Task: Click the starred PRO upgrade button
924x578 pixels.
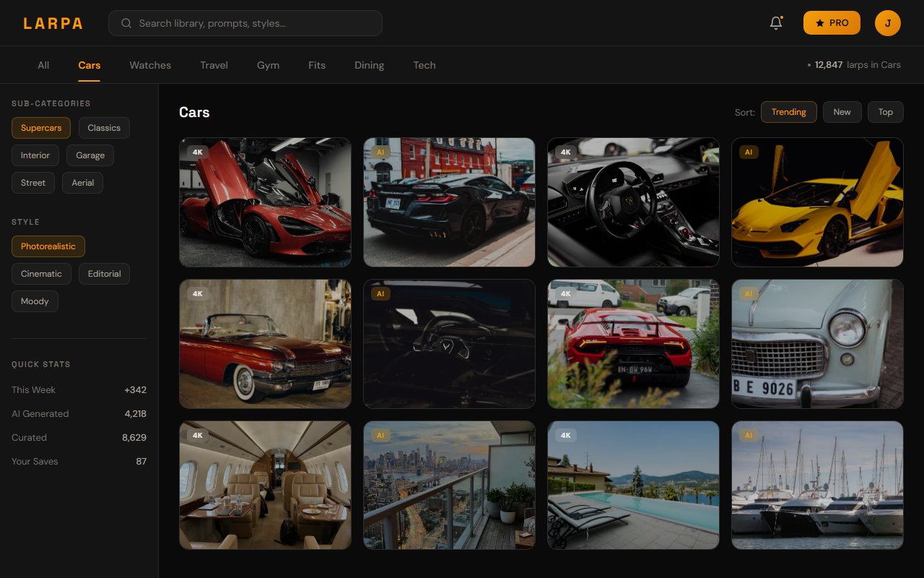Action: click(832, 22)
